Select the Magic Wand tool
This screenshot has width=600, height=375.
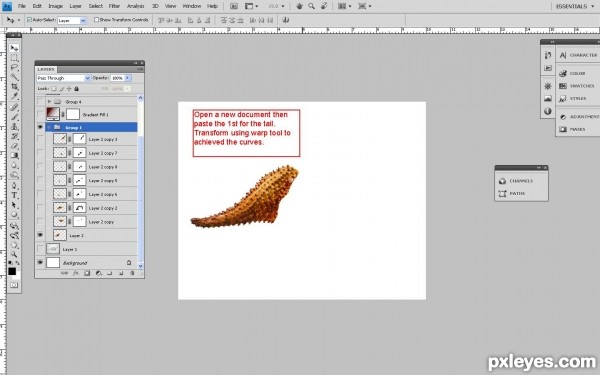(14, 77)
